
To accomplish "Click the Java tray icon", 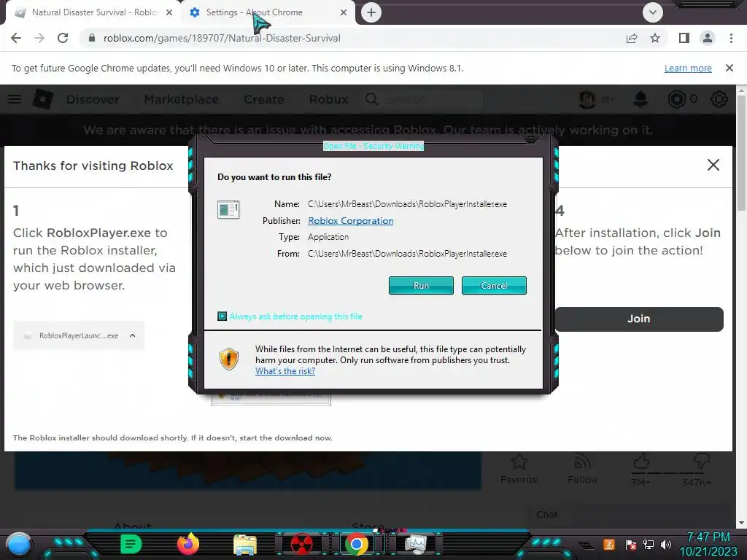I will click(609, 544).
